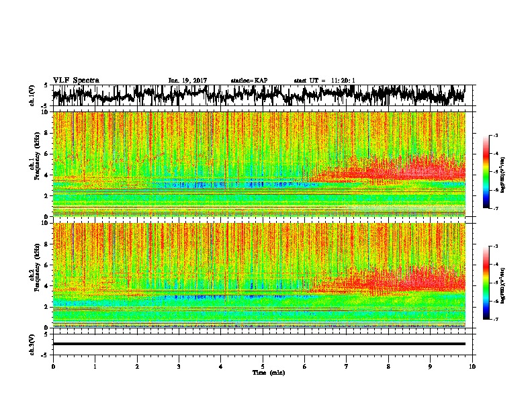Select the ch.3(V) axis label
532x411 pixels.
(32, 345)
